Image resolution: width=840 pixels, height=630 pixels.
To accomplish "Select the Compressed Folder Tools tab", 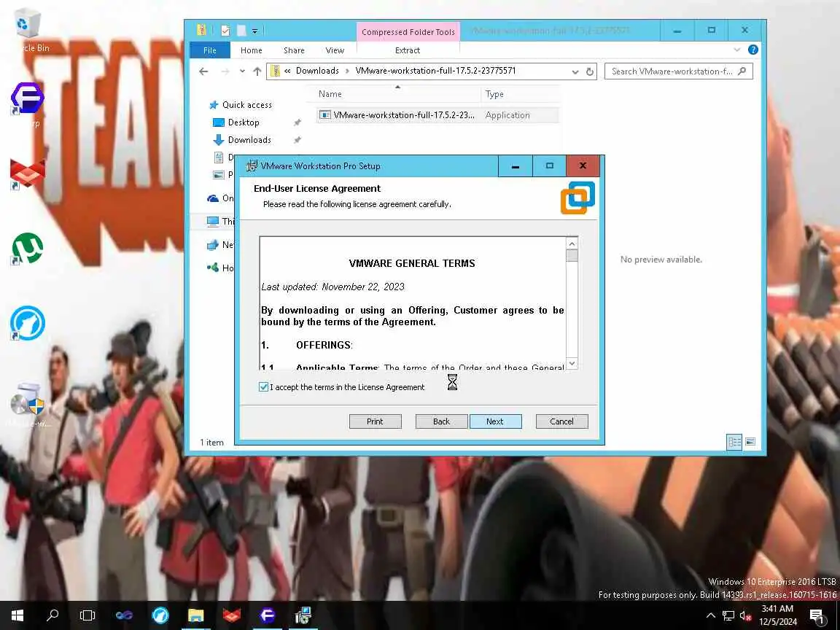I will tap(408, 32).
